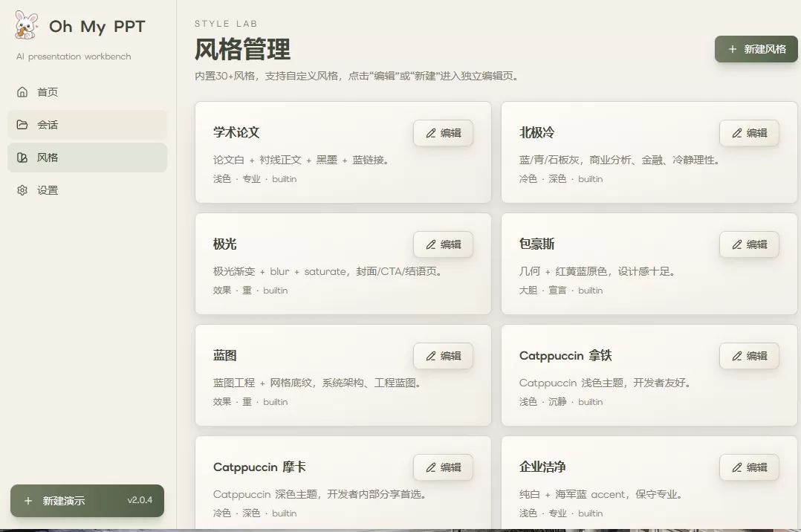Image resolution: width=801 pixels, height=532 pixels.
Task: Click the v2.0.4 version label
Action: [x=140, y=500]
